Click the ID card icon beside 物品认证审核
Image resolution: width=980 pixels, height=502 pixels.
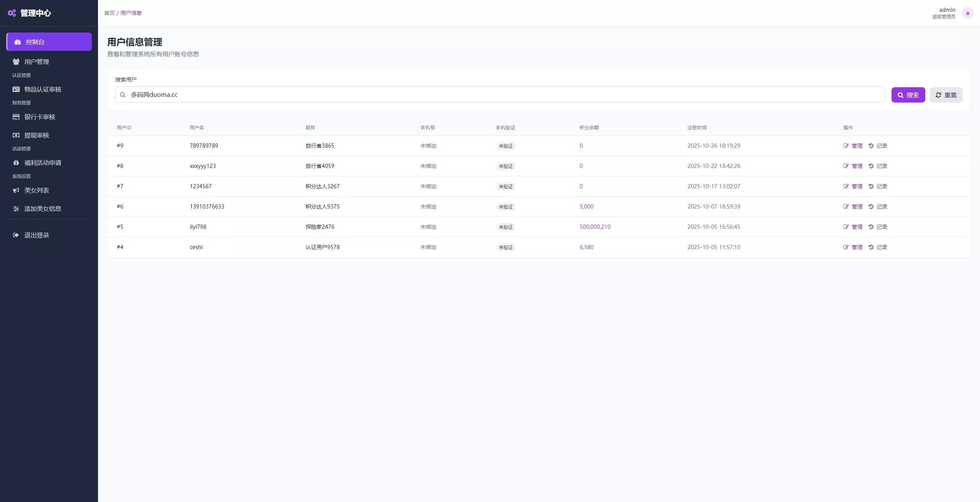point(16,89)
